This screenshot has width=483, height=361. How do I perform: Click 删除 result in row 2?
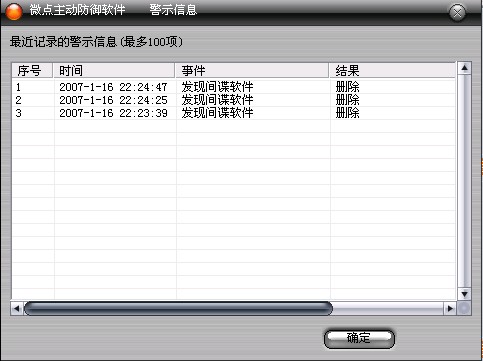coord(347,100)
